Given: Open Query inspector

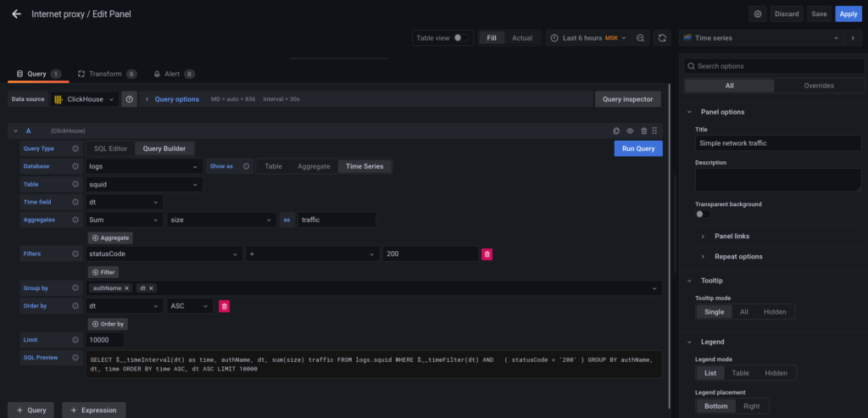Looking at the screenshot, I should tap(628, 99).
